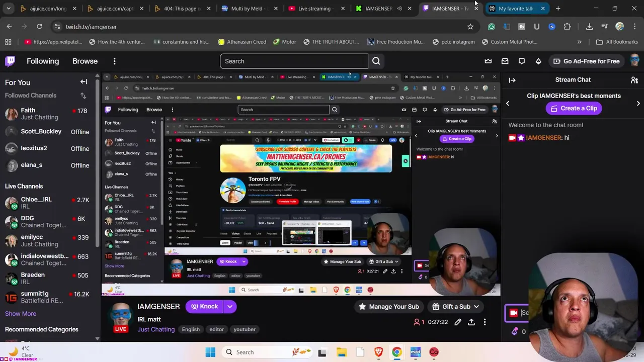The height and width of the screenshot is (362, 644).
Task: Open Braeden live channel
Action: (x=48, y=278)
